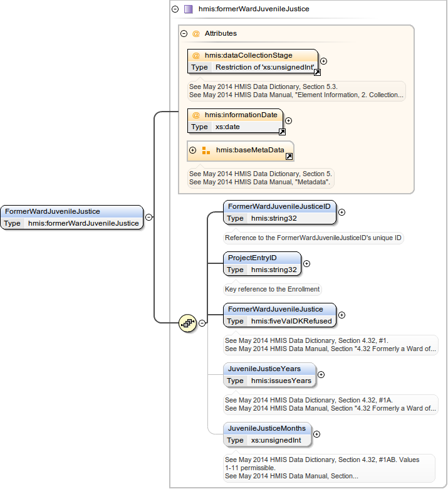Click the hmis:fiveValDKRefused type text
This screenshot has width=448, height=489.
291,321
